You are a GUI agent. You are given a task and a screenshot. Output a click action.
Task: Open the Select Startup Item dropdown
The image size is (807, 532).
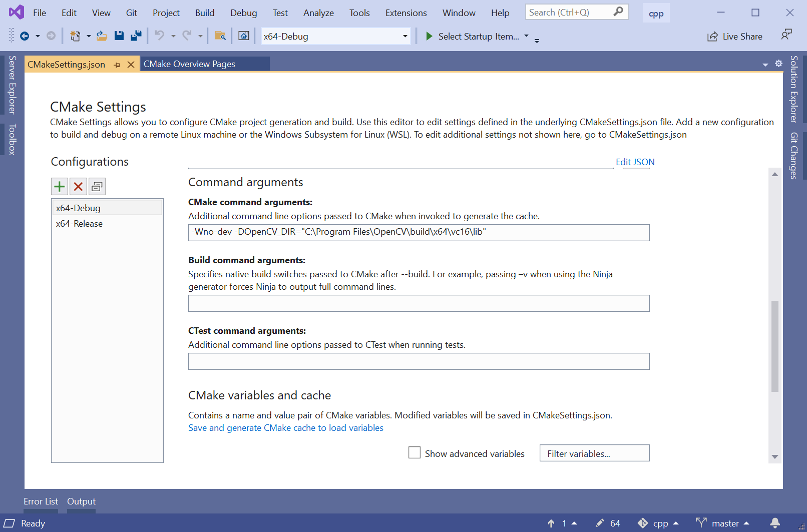point(526,36)
